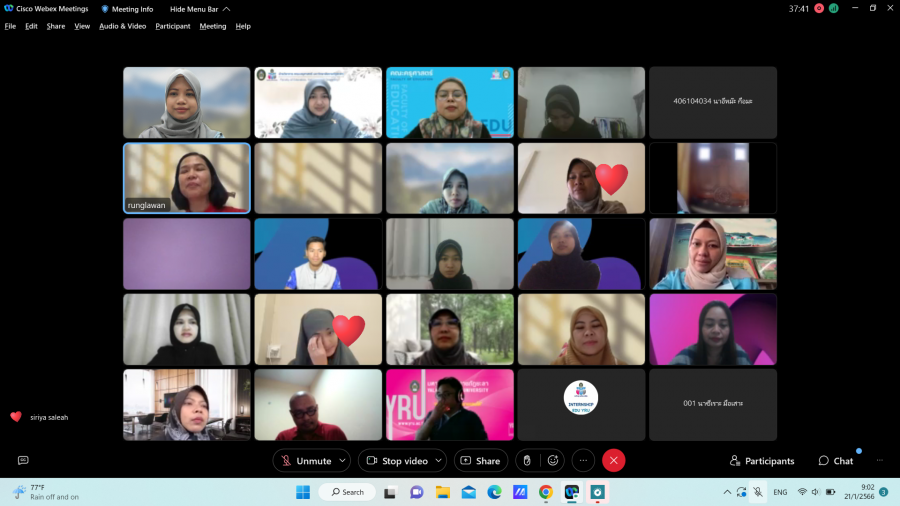Open Microsoft Edge from the taskbar
This screenshot has height=506, width=900.
coord(494,492)
